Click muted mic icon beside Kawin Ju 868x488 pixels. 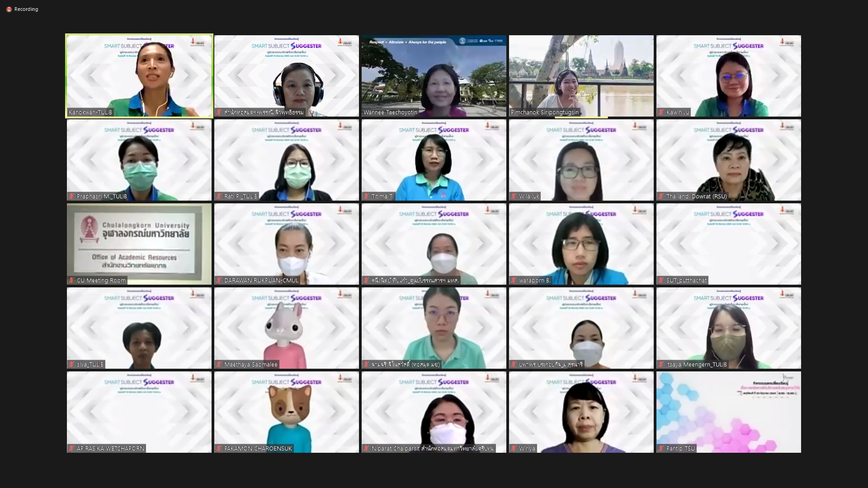[661, 112]
